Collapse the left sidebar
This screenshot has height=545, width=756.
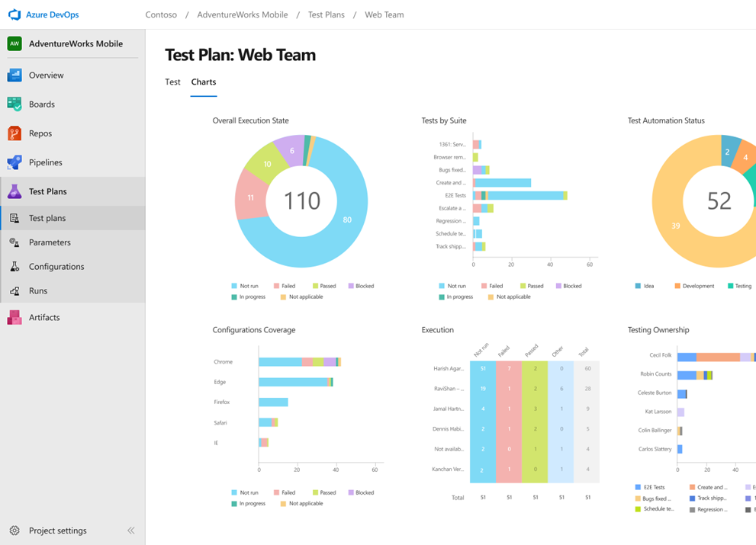[x=130, y=530]
